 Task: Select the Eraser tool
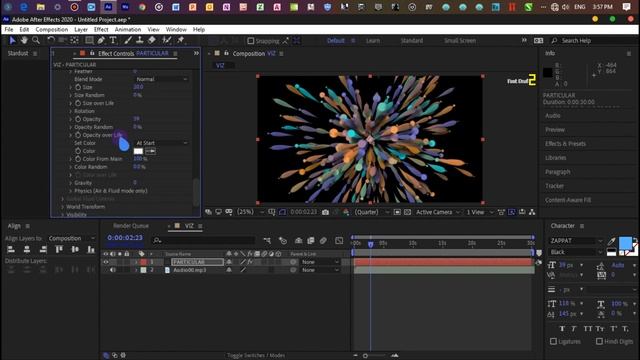tap(152, 40)
